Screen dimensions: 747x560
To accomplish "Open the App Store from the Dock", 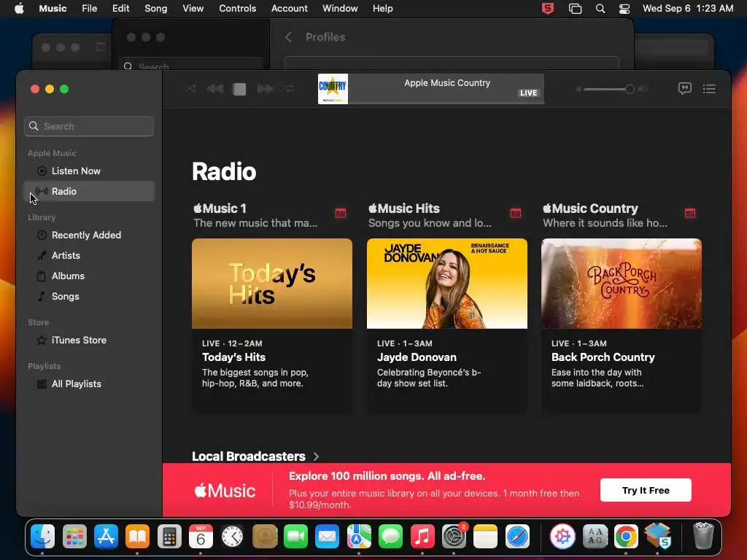I will 106,537.
